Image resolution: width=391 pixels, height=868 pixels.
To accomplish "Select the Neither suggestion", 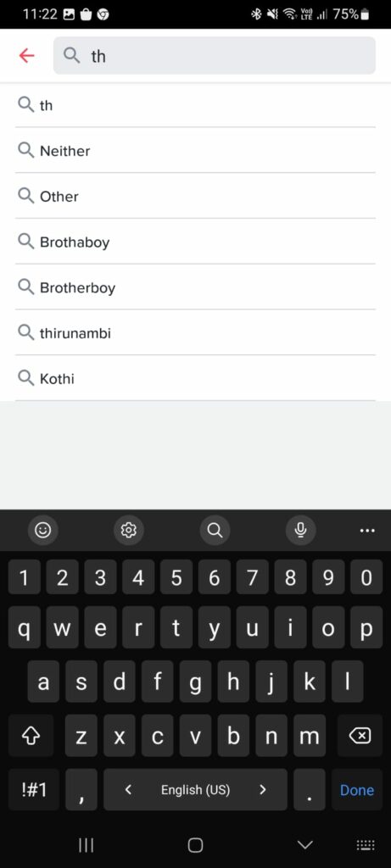I will click(x=195, y=151).
